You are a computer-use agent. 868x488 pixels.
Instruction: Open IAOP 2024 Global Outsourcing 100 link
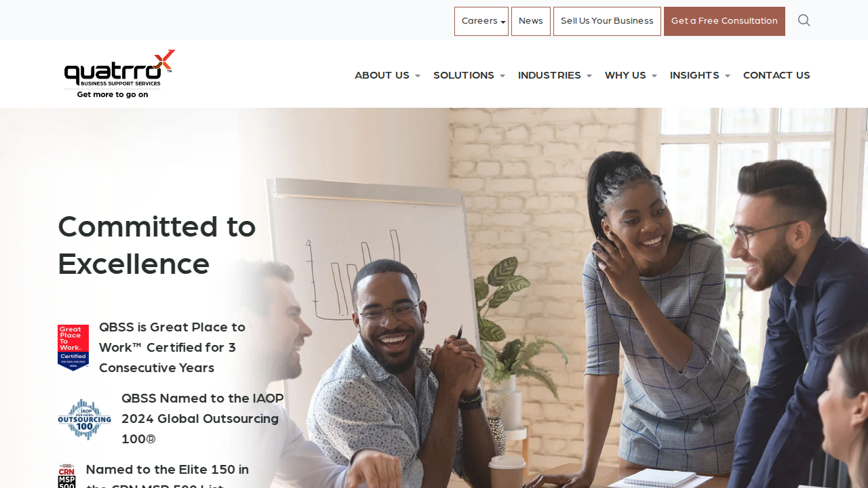point(203,418)
